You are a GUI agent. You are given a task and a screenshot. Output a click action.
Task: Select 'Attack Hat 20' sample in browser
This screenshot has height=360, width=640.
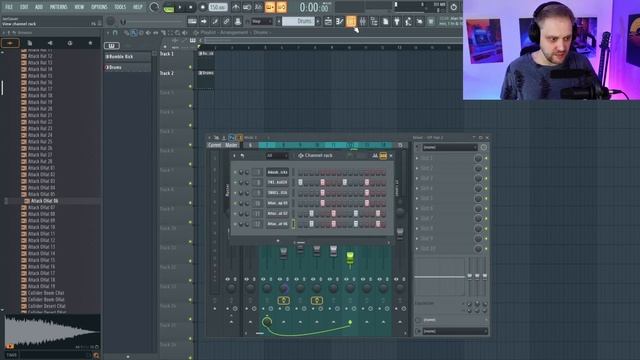pos(40,109)
